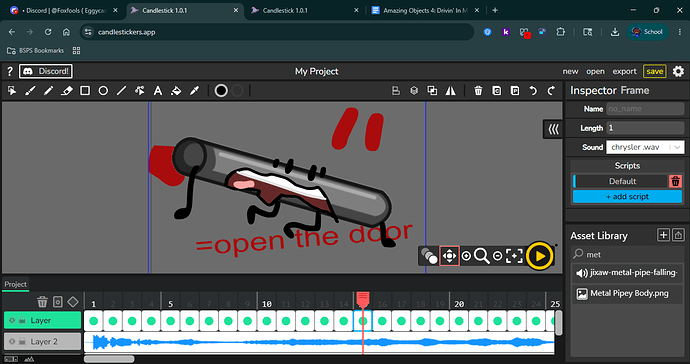The width and height of the screenshot is (690, 364).
Task: Toggle lock on Layer 2
Action: pyautogui.click(x=22, y=342)
